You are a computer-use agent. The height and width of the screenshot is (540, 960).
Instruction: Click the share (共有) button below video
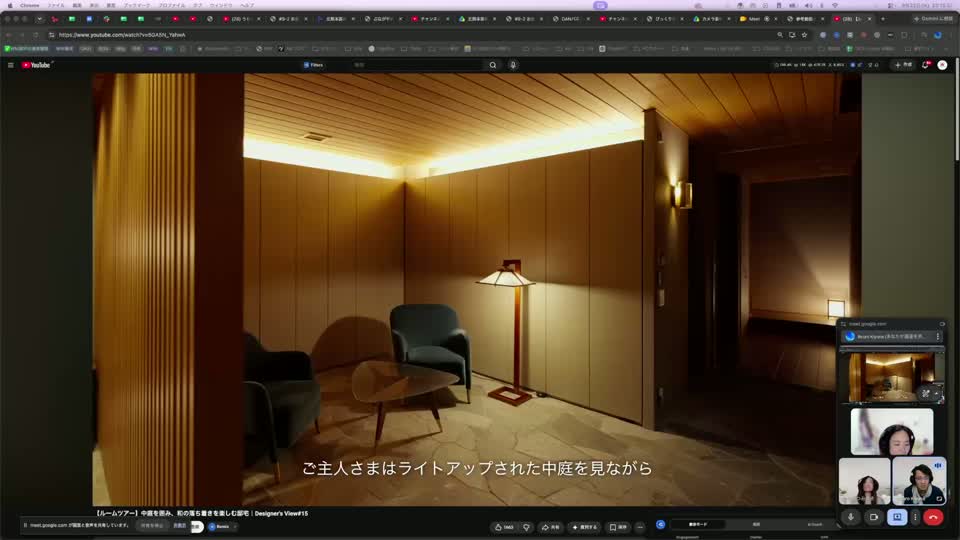[550, 527]
